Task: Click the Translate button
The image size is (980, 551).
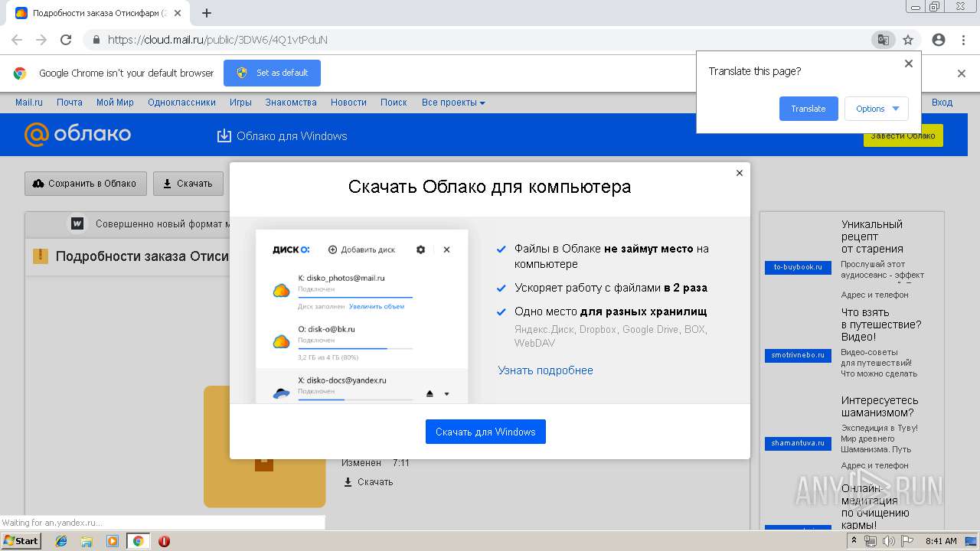Action: [x=808, y=109]
